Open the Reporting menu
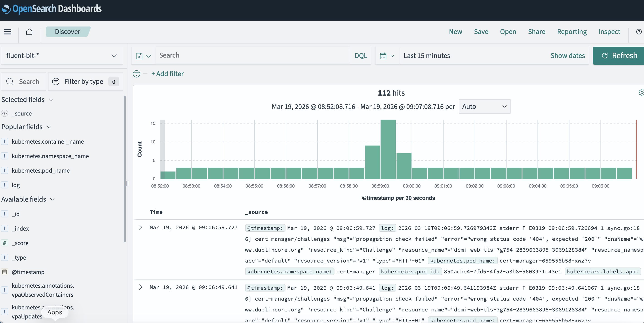The height and width of the screenshot is (323, 644). pos(572,32)
